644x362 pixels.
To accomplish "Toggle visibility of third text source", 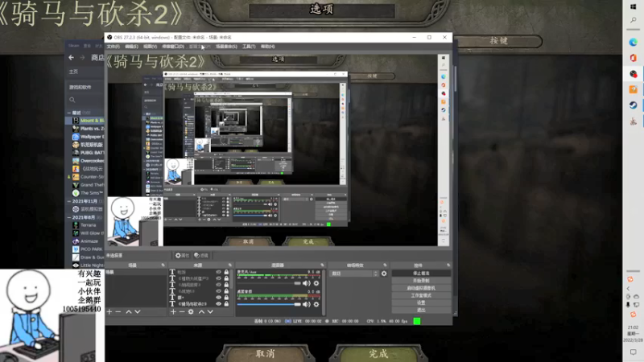I will 218,285.
